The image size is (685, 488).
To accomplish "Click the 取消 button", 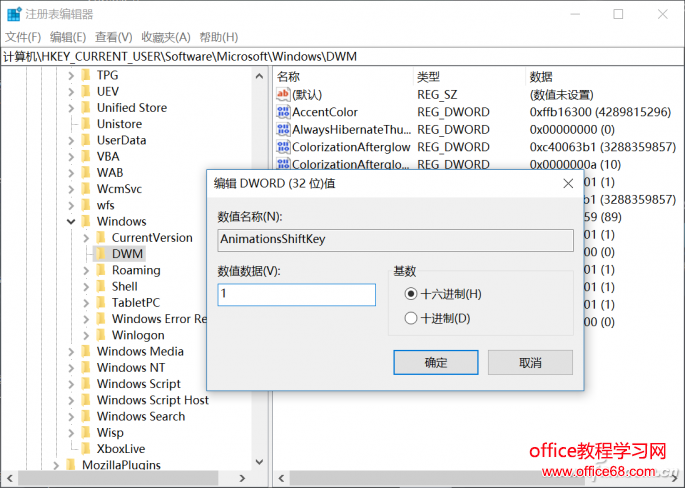I will coord(530,362).
